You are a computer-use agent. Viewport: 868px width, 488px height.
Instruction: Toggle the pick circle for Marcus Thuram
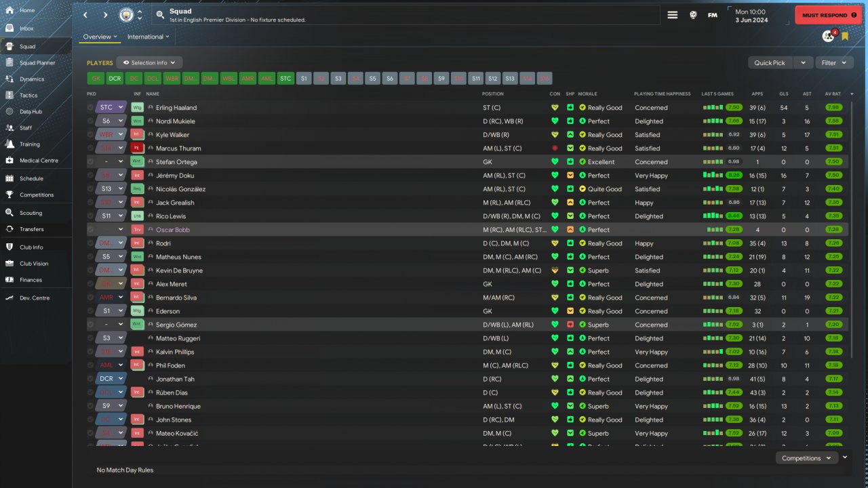(x=90, y=148)
